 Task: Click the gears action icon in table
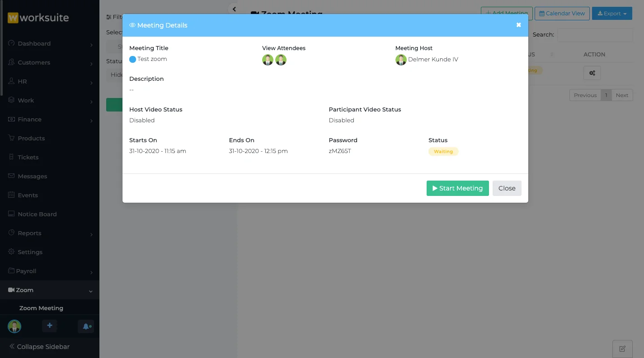(x=592, y=73)
